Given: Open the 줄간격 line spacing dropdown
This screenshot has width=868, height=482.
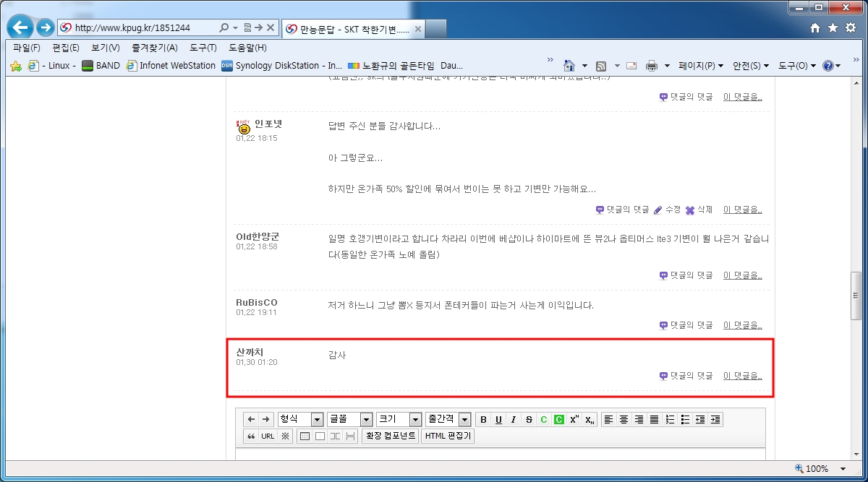Looking at the screenshot, I should pyautogui.click(x=448, y=419).
